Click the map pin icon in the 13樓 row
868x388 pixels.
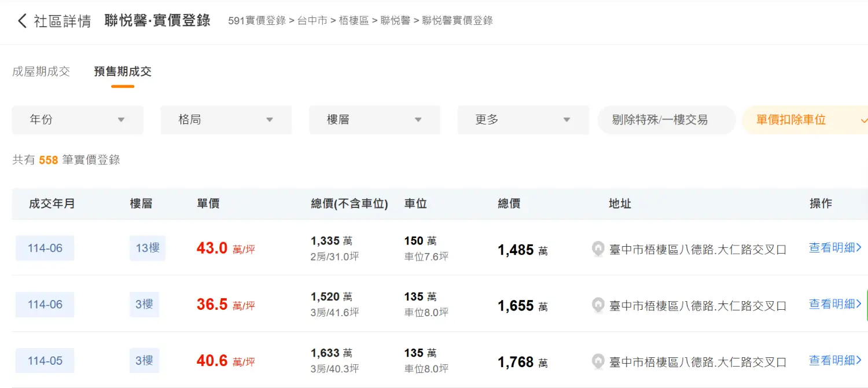(598, 249)
